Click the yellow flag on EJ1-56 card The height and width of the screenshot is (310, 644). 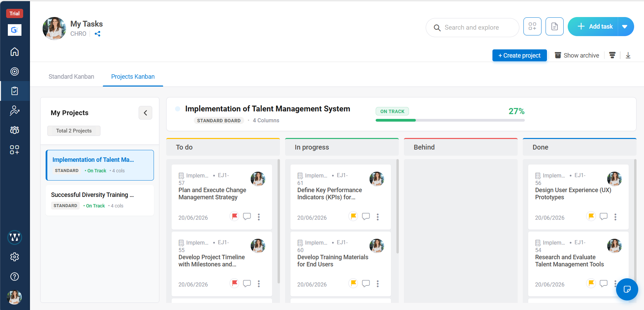(591, 216)
